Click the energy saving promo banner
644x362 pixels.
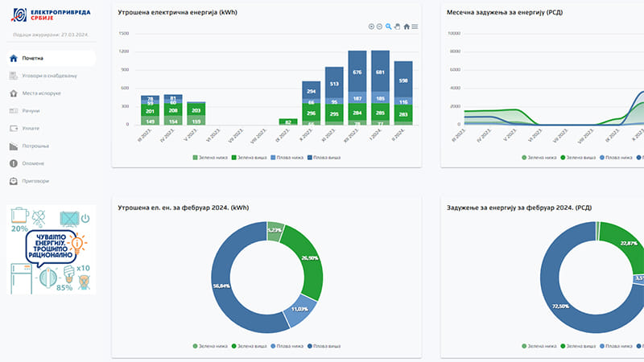click(51, 249)
